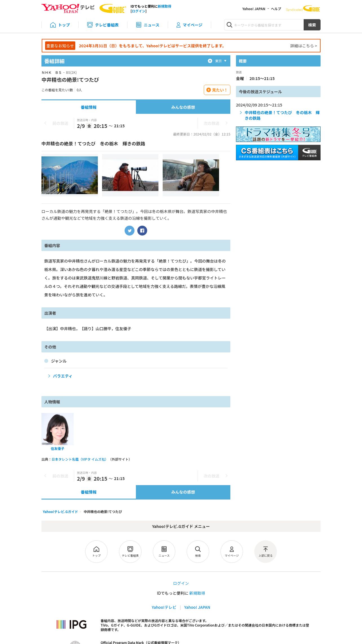The width and height of the screenshot is (362, 644).
Task: Click footer マイページ circle icon
Action: [232, 552]
